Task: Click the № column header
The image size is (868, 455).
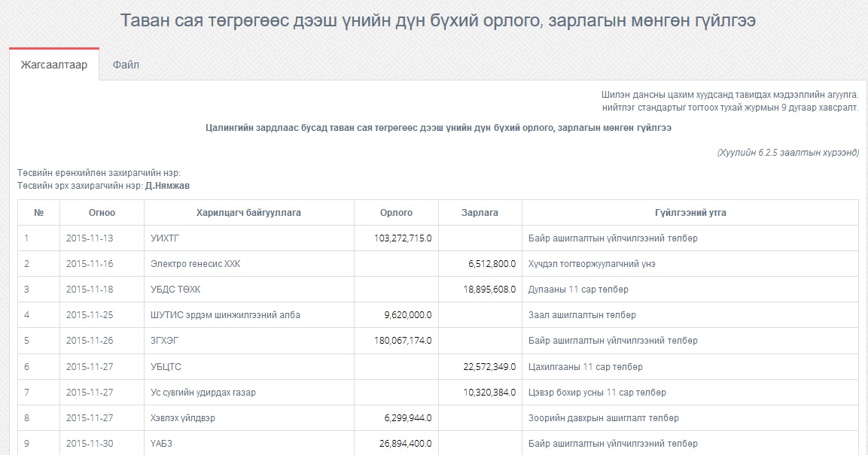Action: point(38,212)
